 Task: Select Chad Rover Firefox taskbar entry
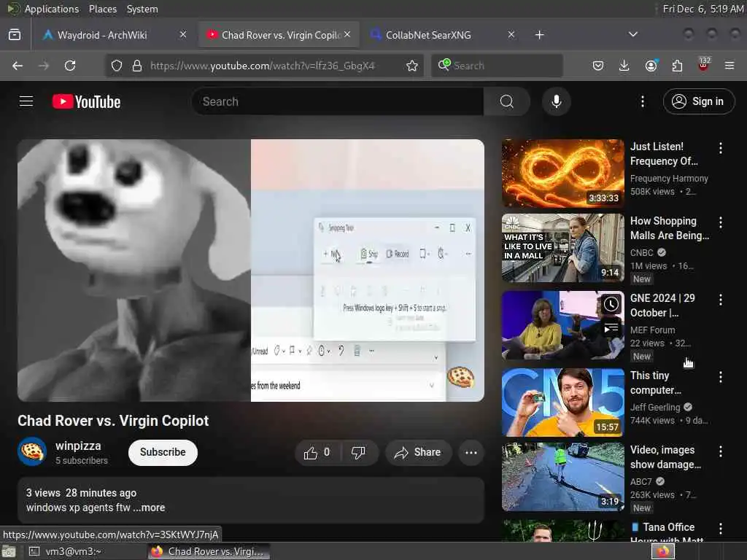click(209, 551)
